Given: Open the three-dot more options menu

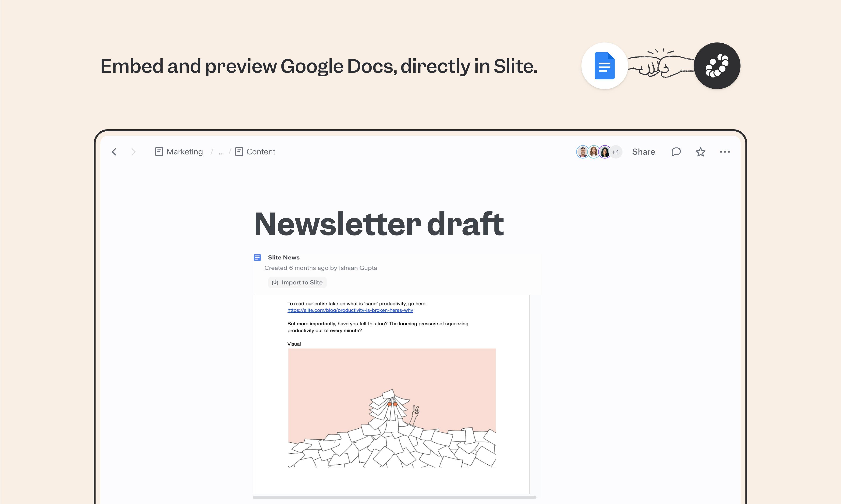Looking at the screenshot, I should (x=725, y=152).
